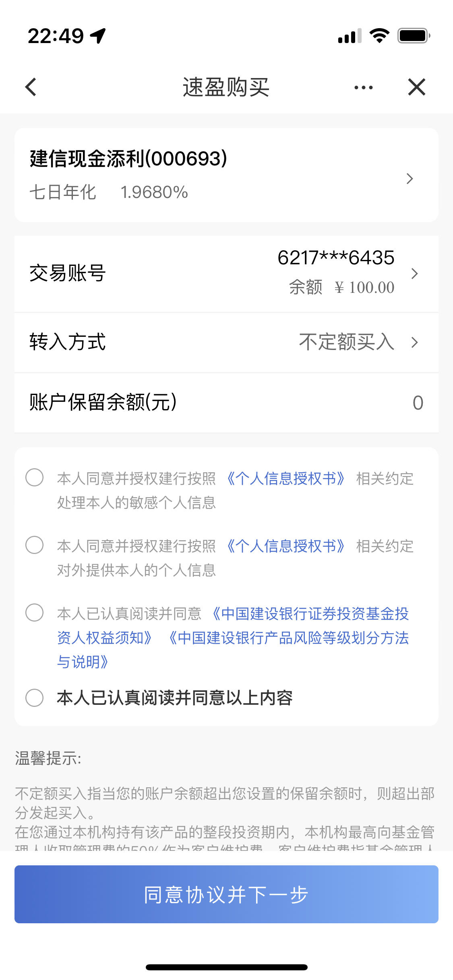Tick 本人已认真阅读并同意以上内容 radio

pos(34,698)
